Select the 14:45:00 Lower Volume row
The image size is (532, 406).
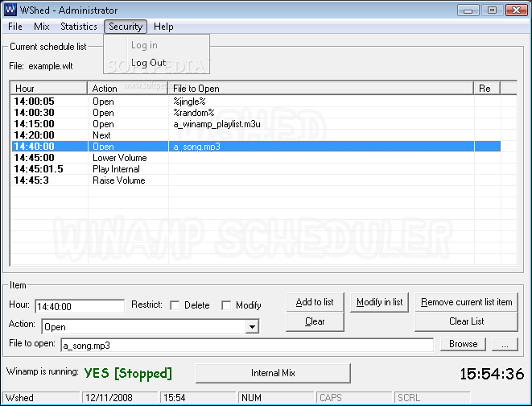pos(256,158)
